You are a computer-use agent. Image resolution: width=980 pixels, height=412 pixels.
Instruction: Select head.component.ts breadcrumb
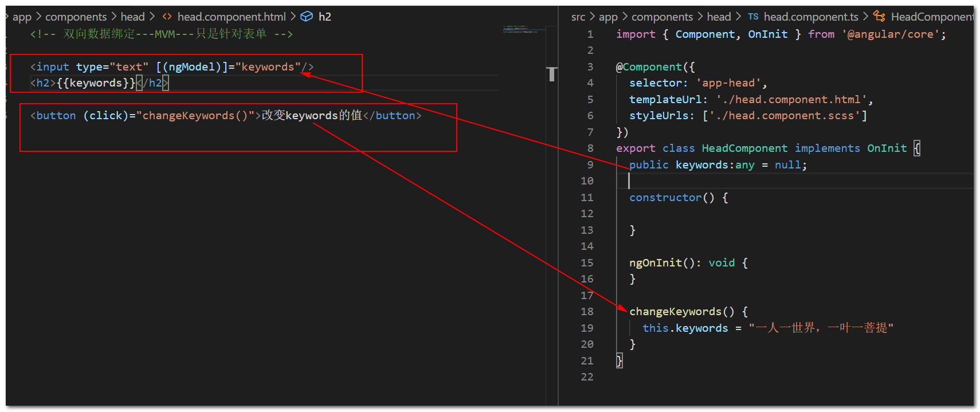[x=811, y=17]
